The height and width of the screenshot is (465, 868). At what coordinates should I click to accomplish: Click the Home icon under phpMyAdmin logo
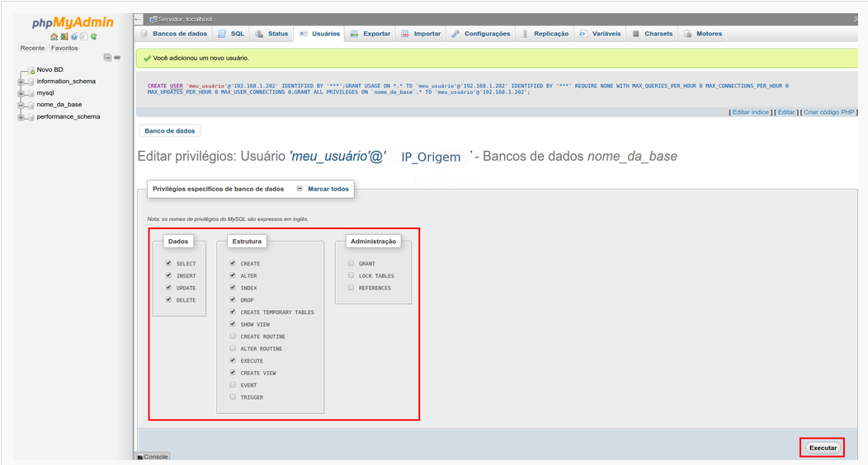tap(54, 36)
